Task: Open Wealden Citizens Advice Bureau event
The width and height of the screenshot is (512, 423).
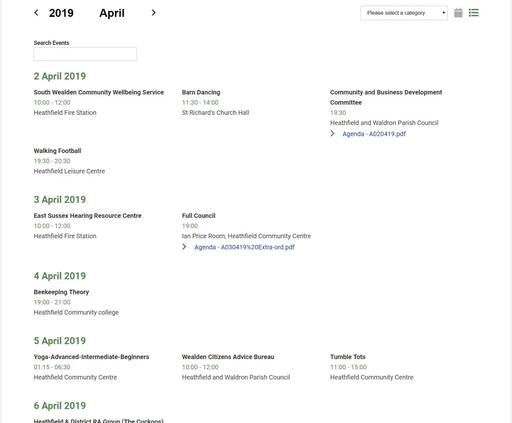Action: [228, 357]
